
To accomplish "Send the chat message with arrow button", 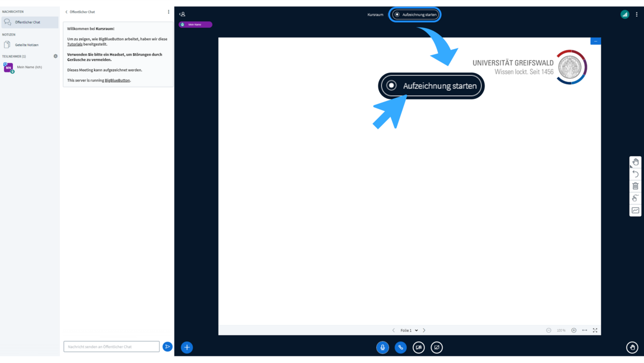I will click(x=167, y=347).
